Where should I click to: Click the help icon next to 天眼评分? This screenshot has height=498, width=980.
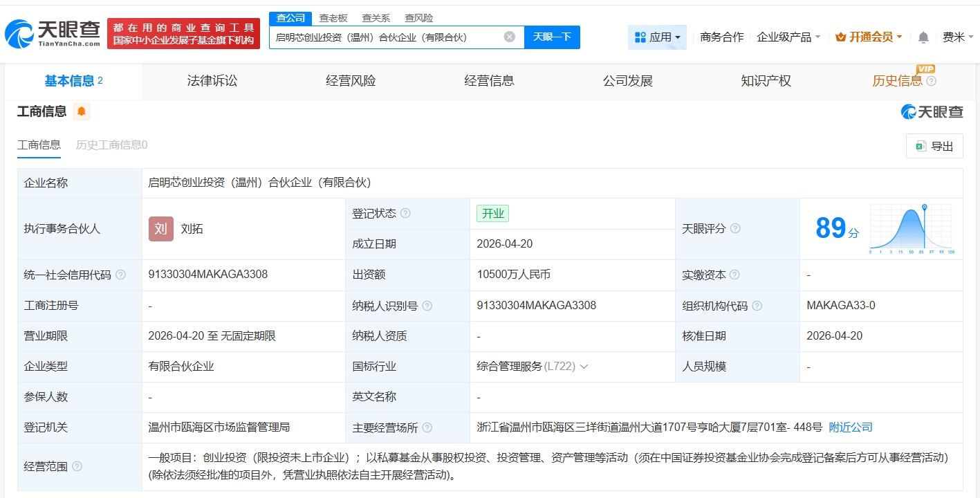point(737,228)
